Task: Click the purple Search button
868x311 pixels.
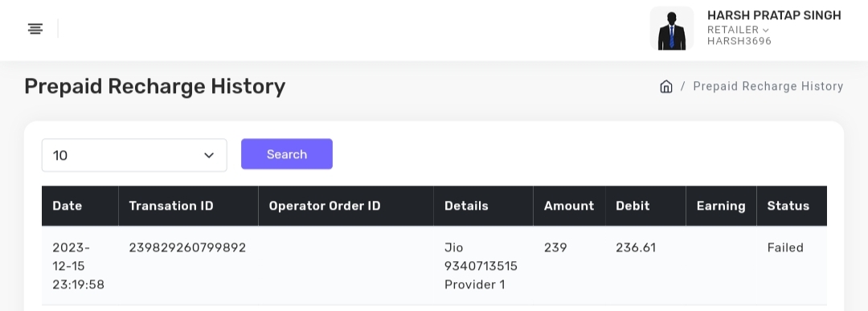Action: (287, 153)
